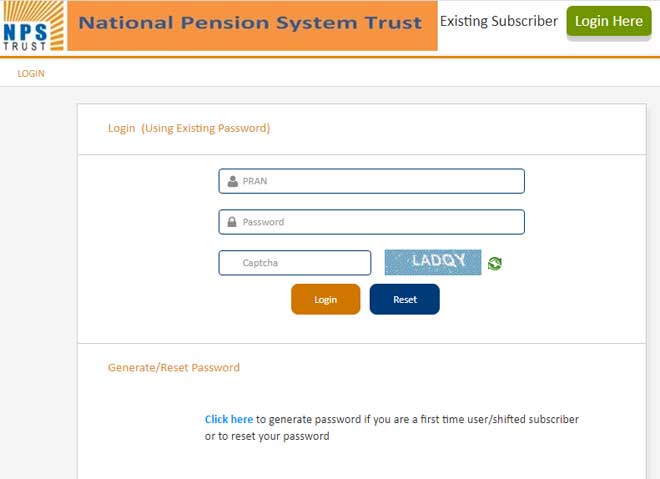The image size is (660, 479).
Task: Submit with the orange Login button
Action: (325, 299)
